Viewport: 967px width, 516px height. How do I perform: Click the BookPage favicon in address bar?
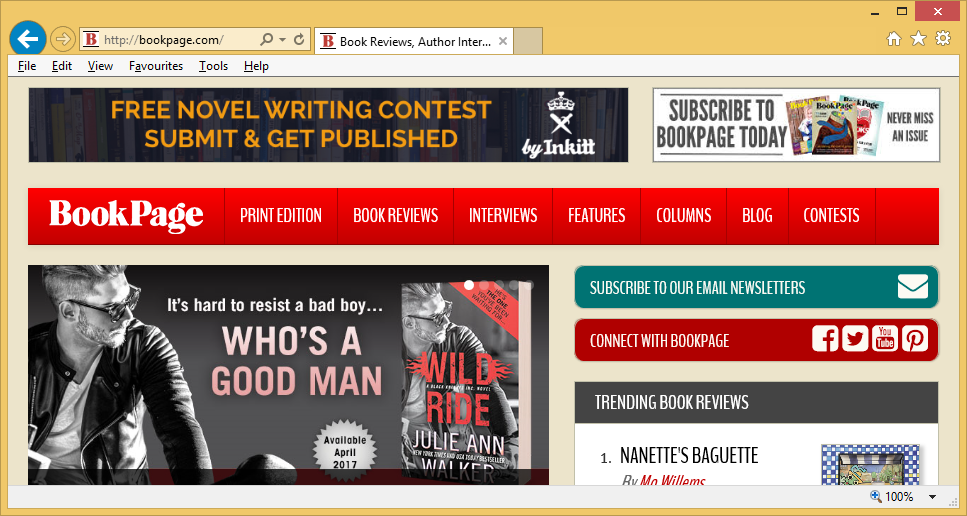click(91, 40)
